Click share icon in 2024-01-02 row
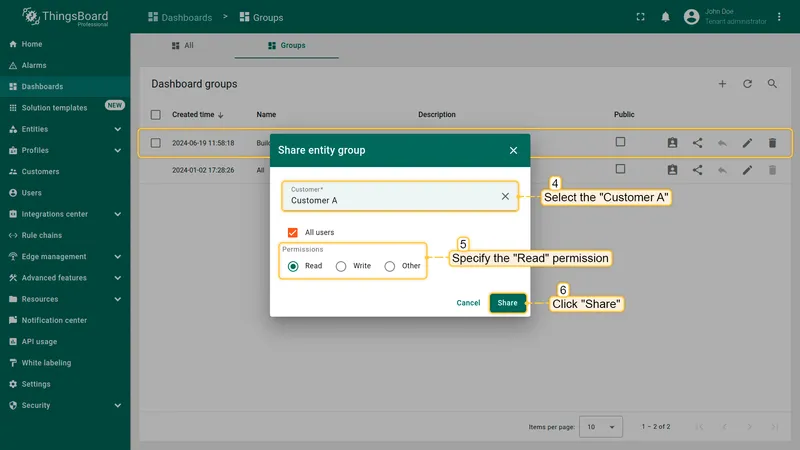The height and width of the screenshot is (450, 800). click(697, 170)
